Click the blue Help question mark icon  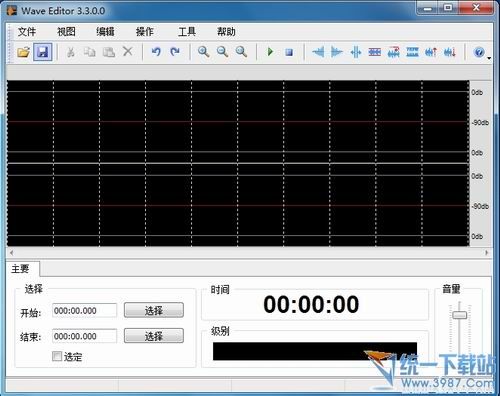479,52
